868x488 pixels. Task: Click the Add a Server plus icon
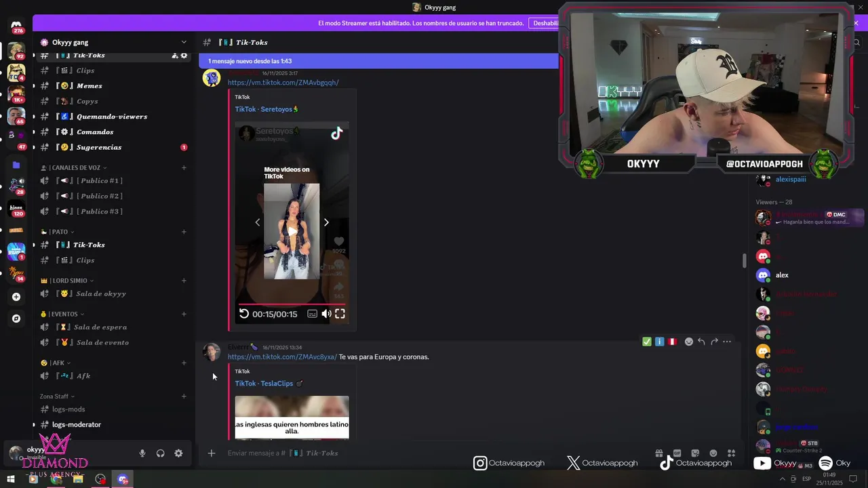click(16, 297)
